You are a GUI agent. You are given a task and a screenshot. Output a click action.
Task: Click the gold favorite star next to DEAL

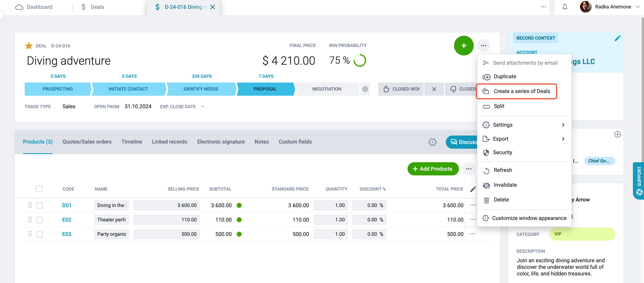click(29, 46)
